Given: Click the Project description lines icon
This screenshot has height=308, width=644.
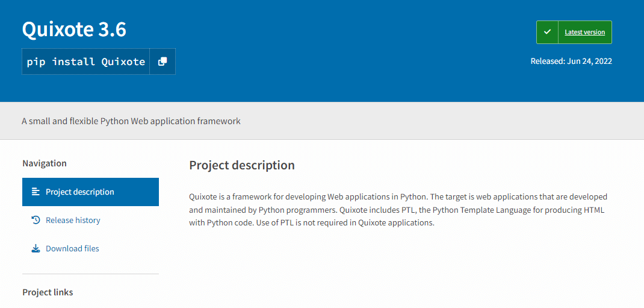Looking at the screenshot, I should tap(36, 192).
